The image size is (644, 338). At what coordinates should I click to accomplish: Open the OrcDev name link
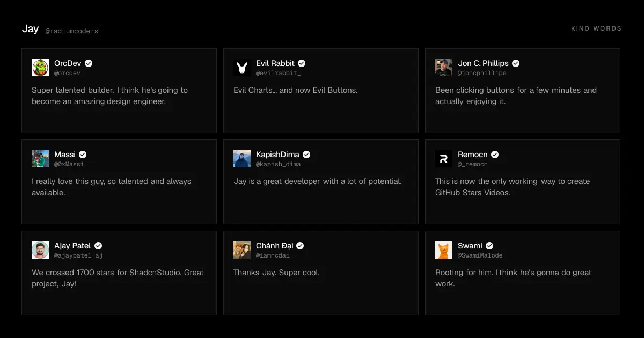pyautogui.click(x=68, y=63)
